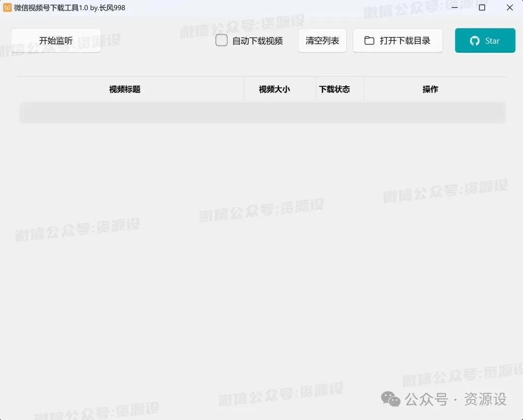Click the 清空列表 button
The image size is (523, 420).
[322, 40]
